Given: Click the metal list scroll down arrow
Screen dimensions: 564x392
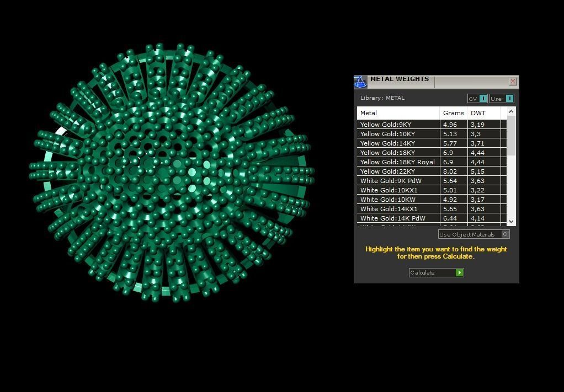Looking at the screenshot, I should (x=511, y=221).
